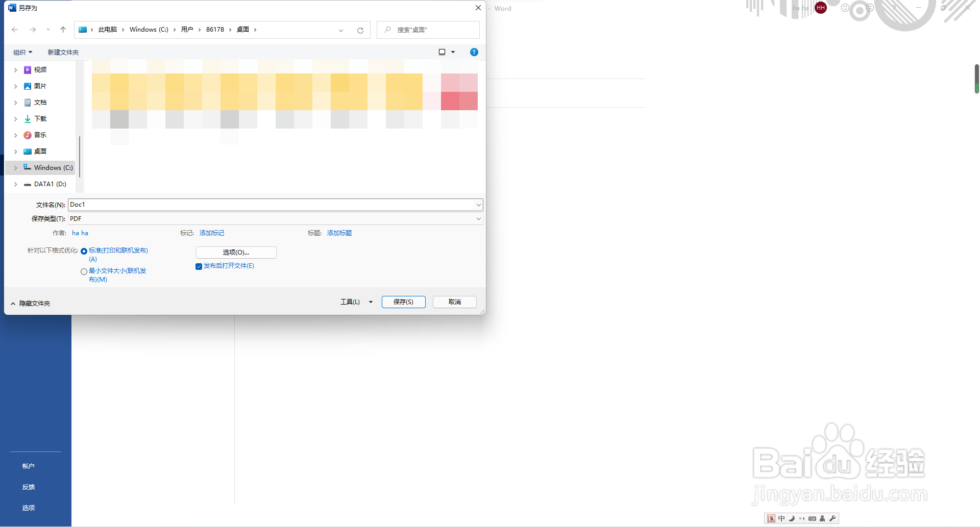The image size is (980, 527).
Task: Click 用户 in the address breadcrumb
Action: pos(187,30)
